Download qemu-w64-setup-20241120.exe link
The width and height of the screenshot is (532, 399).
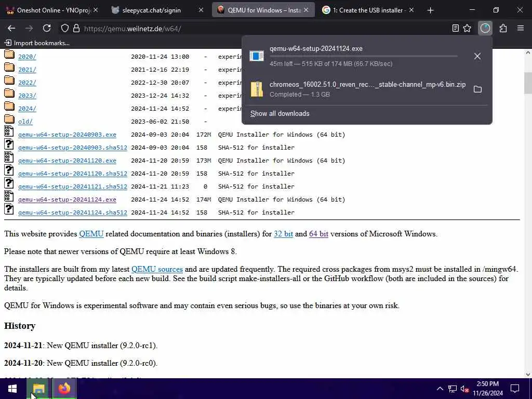(67, 161)
